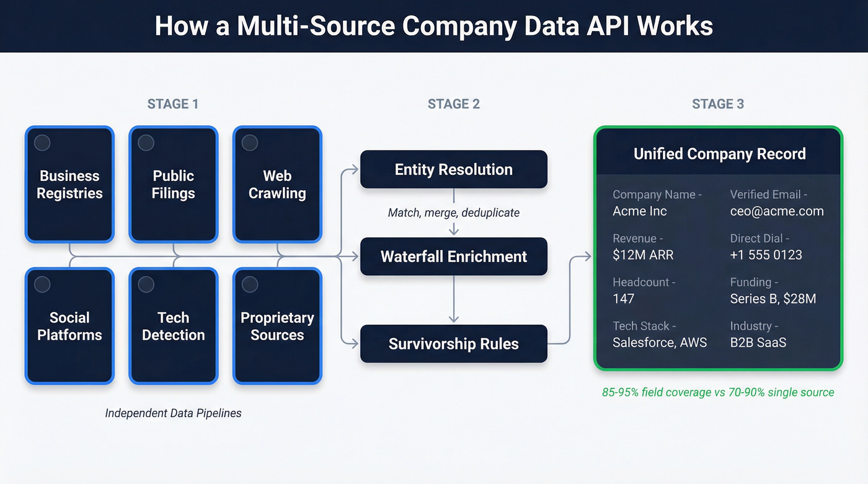Toggle the Tech Detection circle indicator
This screenshot has height=484, width=868.
(145, 284)
